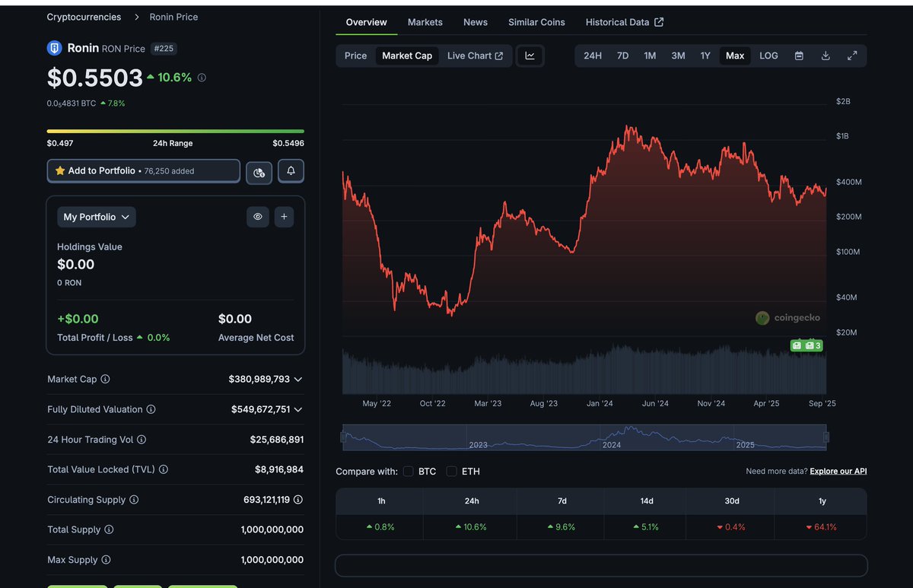The width and height of the screenshot is (913, 588).
Task: Click info icon next to Market Cap
Action: point(106,379)
